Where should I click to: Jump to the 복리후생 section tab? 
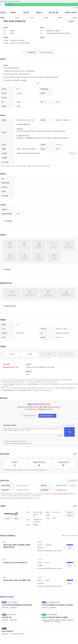[x=46, y=18]
